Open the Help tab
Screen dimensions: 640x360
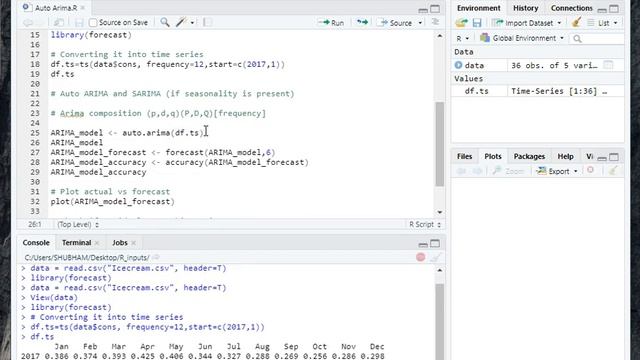[x=565, y=156]
